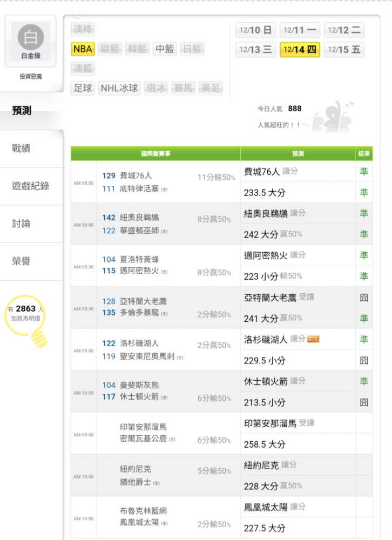Select the NBA league tab

click(x=83, y=49)
